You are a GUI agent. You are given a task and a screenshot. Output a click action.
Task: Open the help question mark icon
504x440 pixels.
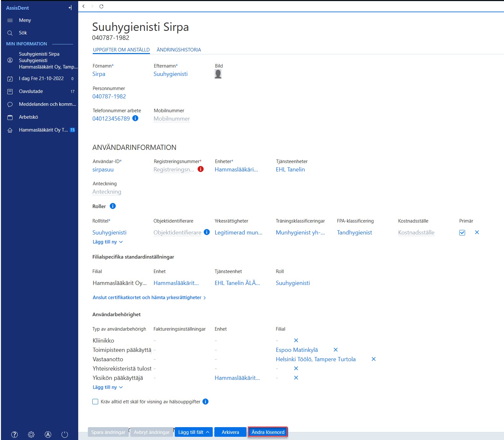click(14, 435)
